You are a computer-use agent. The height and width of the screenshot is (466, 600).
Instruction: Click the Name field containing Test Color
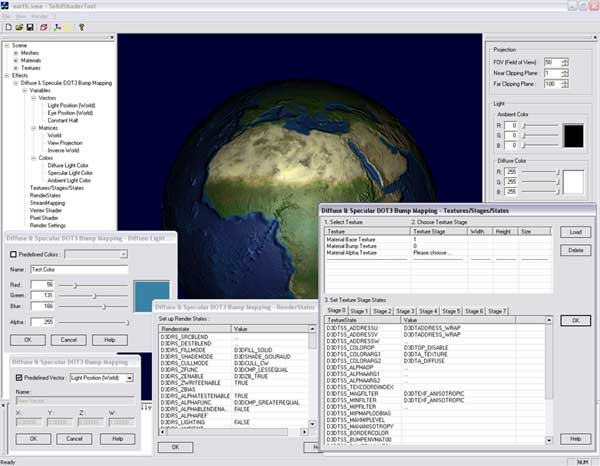tap(77, 270)
